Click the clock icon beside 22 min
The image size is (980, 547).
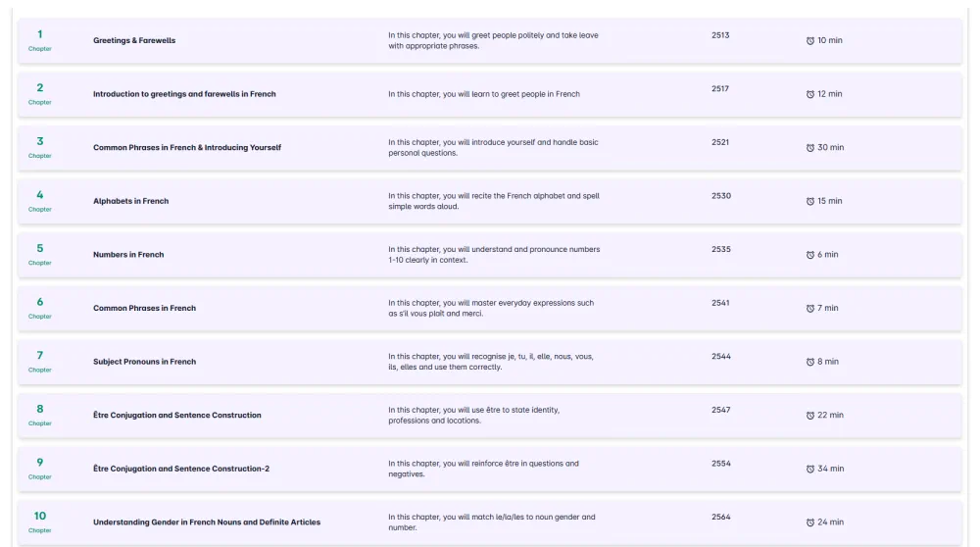(x=810, y=416)
